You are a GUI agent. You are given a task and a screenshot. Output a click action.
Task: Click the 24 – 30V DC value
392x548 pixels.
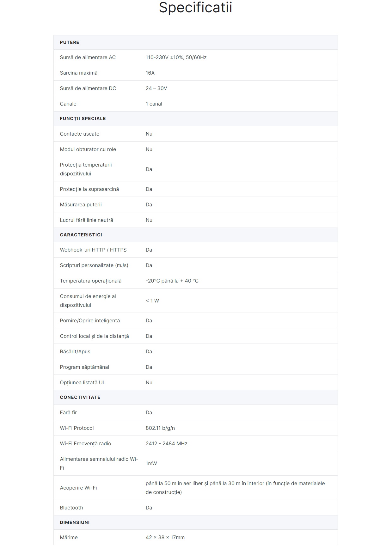[x=156, y=88]
